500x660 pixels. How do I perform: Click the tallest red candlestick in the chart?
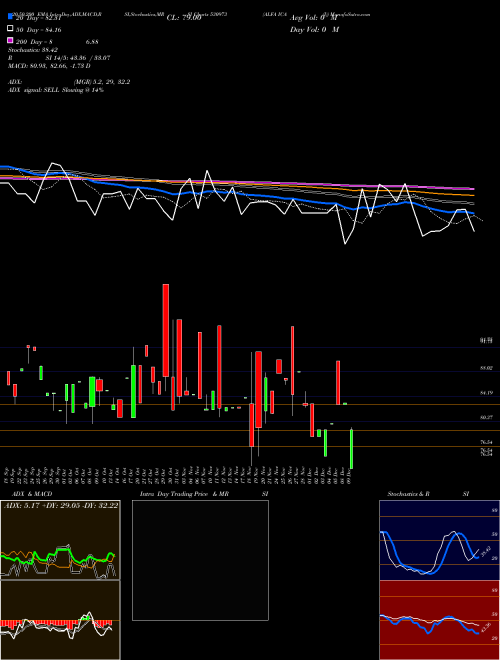click(x=166, y=330)
